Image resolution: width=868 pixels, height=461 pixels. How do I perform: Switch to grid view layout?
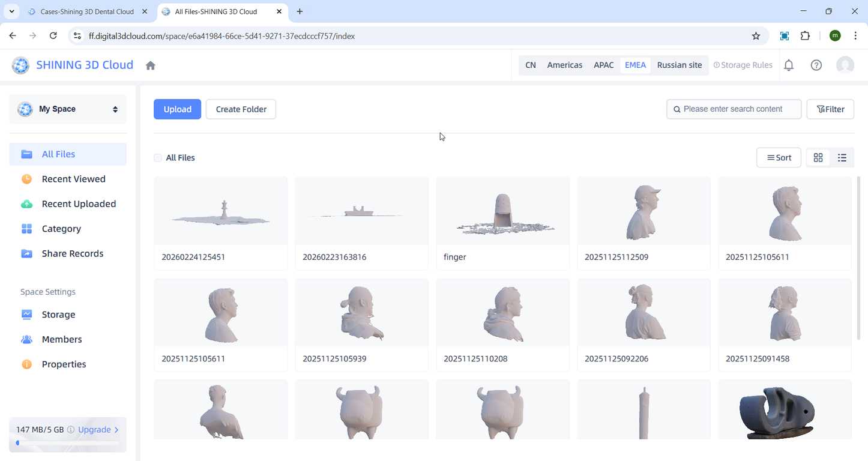point(818,158)
